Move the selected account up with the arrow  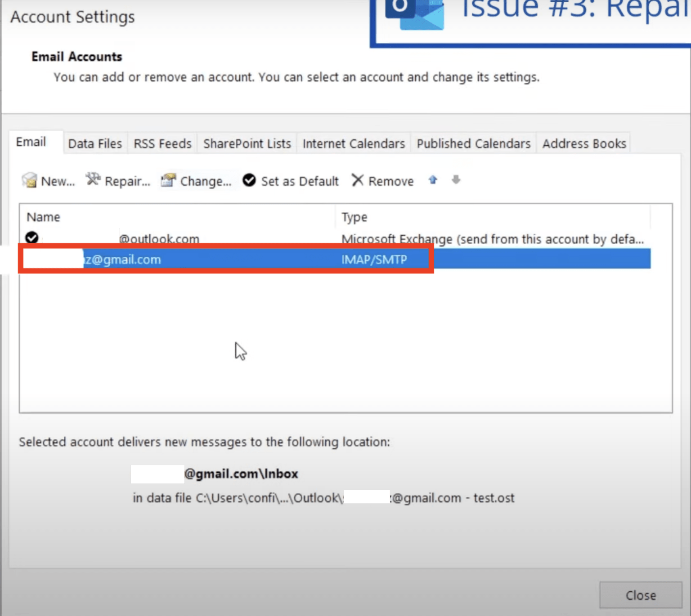432,180
